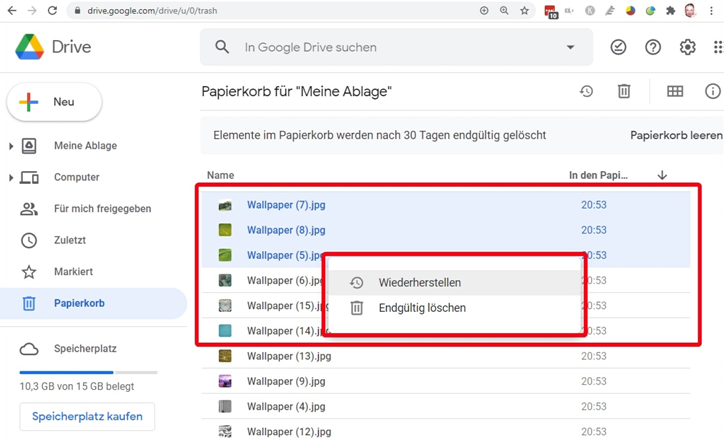Click the browser back arrow
Screen dimensions: 724x442
pyautogui.click(x=12, y=10)
